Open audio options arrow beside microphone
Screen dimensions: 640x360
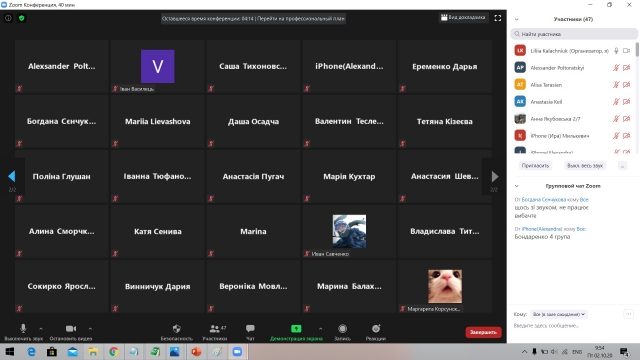[41, 329]
